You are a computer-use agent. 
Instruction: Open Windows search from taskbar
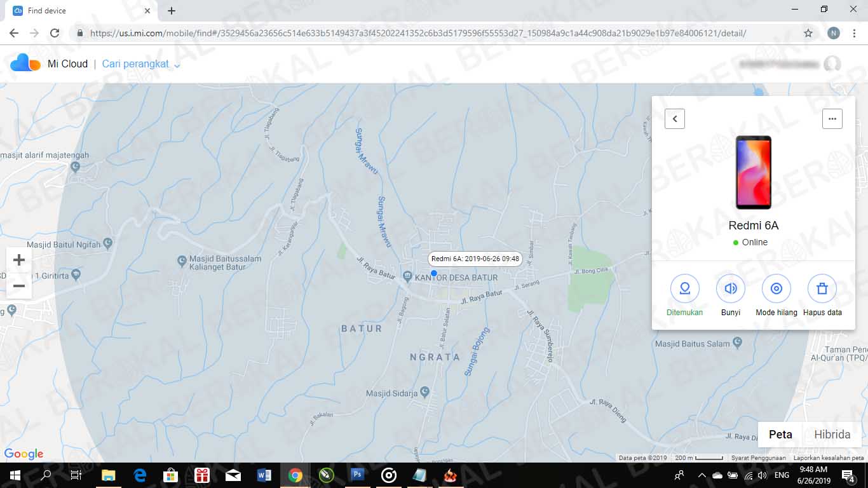click(x=46, y=475)
